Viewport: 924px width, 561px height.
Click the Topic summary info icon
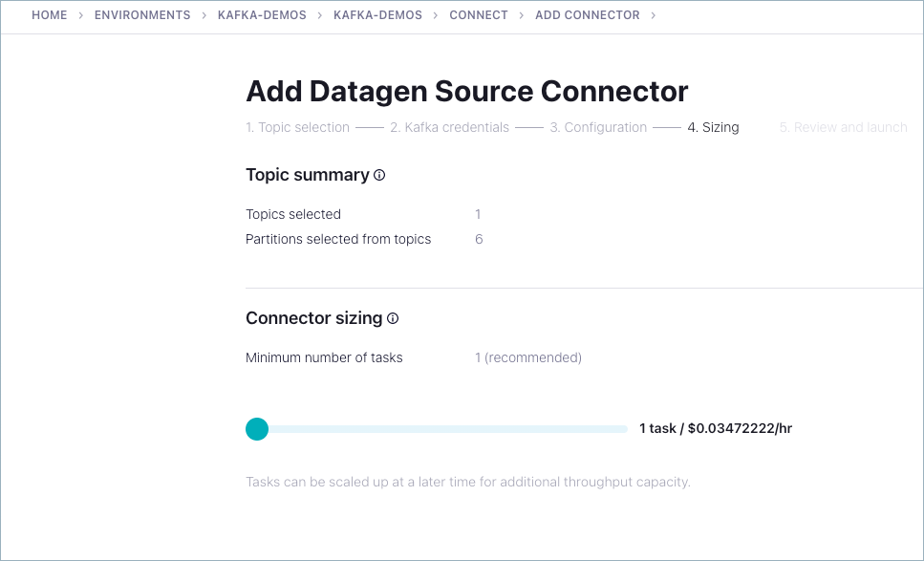click(379, 175)
